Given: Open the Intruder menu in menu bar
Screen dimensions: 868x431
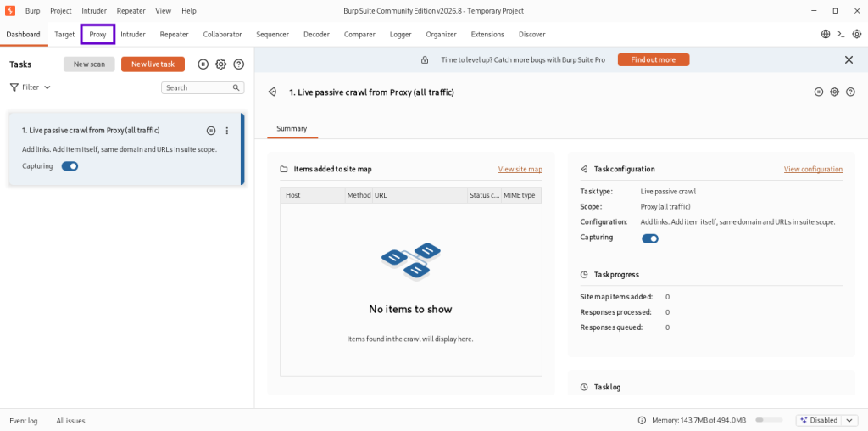Looking at the screenshot, I should 94,11.
